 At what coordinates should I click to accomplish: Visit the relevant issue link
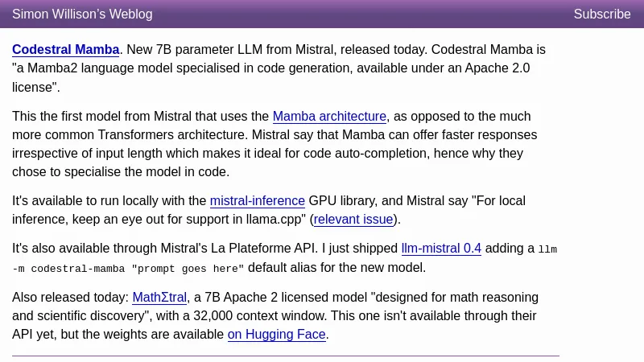tap(353, 220)
